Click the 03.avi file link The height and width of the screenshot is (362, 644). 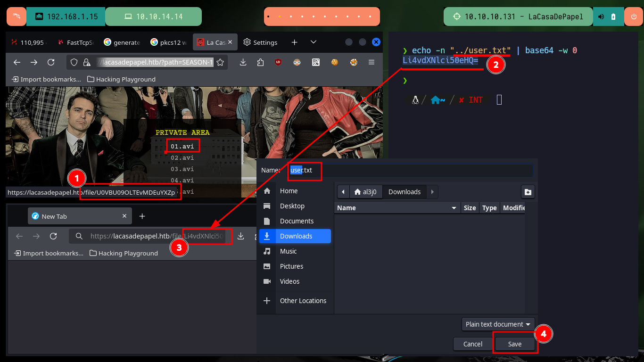pos(182,169)
